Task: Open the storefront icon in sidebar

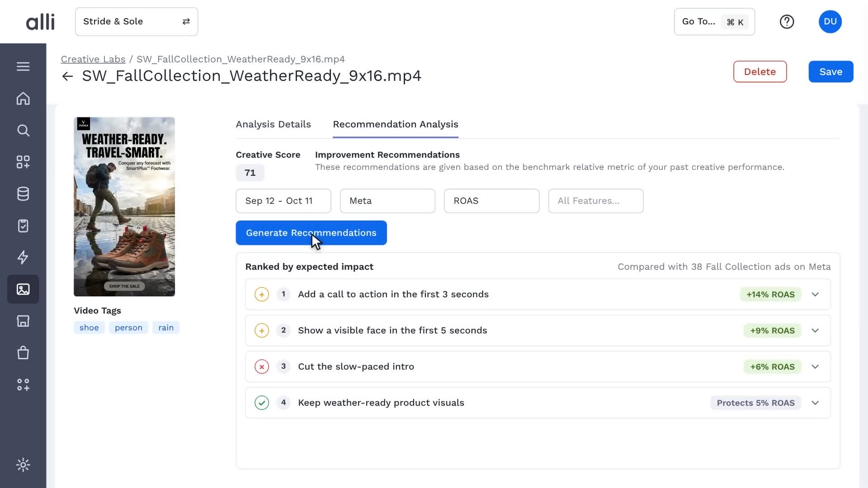Action: click(23, 321)
